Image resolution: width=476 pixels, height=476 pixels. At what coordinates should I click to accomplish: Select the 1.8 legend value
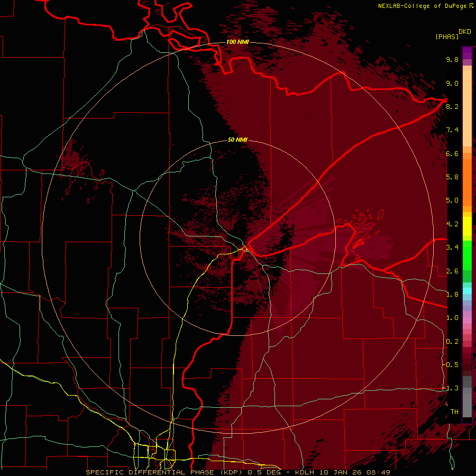click(x=452, y=295)
